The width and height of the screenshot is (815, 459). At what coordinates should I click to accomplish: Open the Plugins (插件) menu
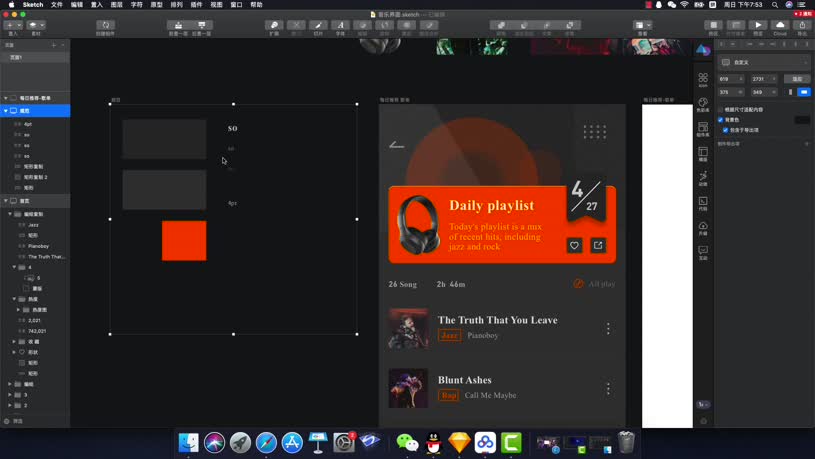[x=196, y=4]
